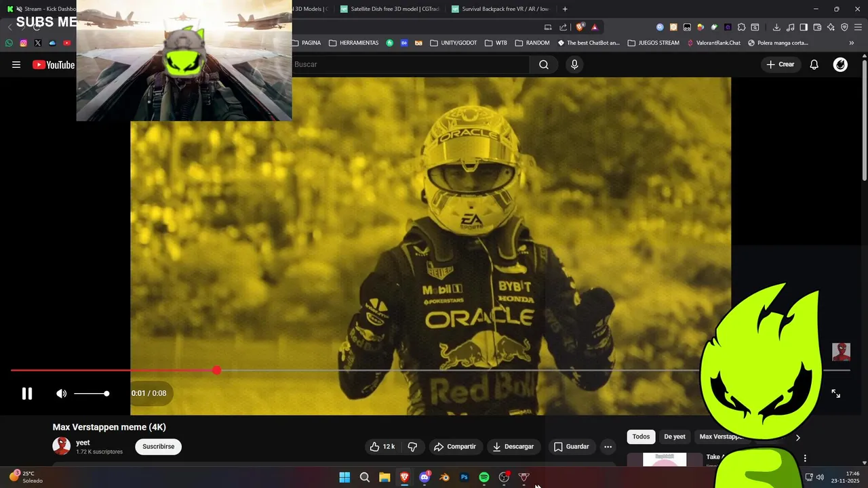Subscribe with the Suscribirse button
The width and height of the screenshot is (868, 488).
(x=159, y=447)
